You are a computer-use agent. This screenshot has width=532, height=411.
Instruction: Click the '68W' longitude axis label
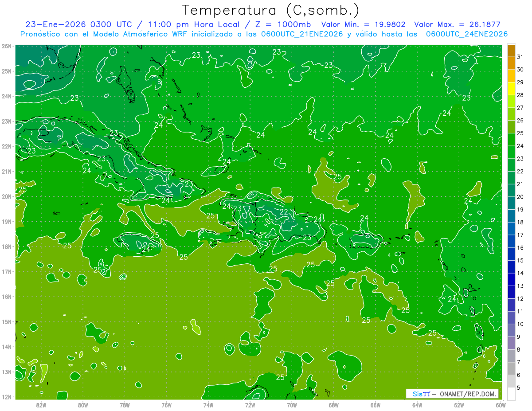click(x=333, y=405)
